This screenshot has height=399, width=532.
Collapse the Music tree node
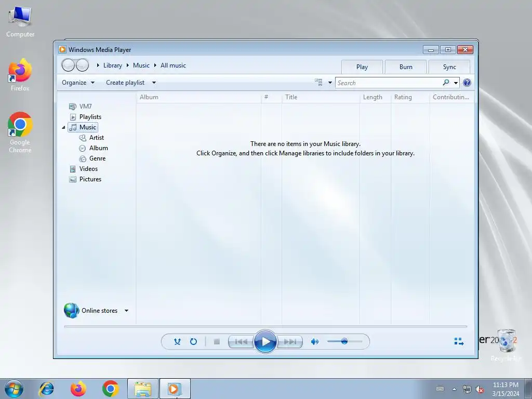[x=63, y=128]
